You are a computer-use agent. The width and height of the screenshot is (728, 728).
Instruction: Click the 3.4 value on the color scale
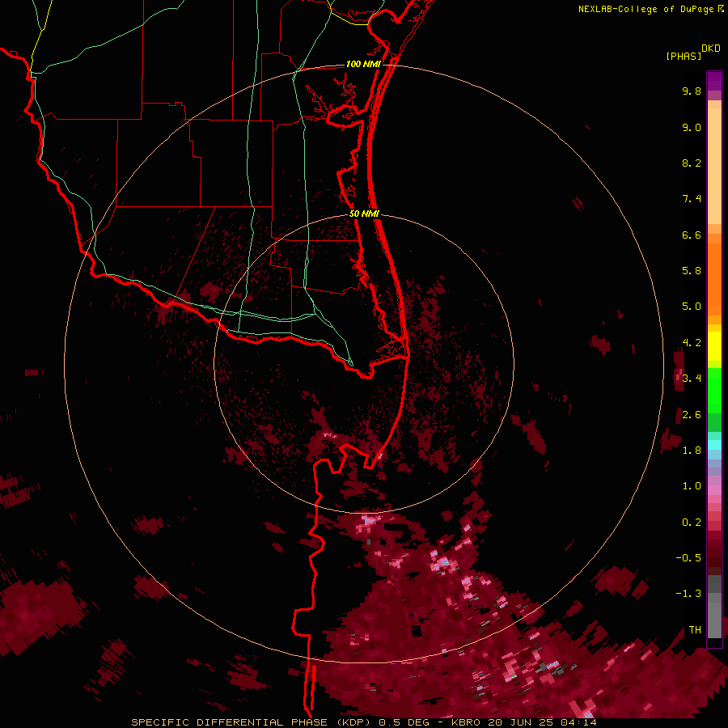[x=692, y=379]
